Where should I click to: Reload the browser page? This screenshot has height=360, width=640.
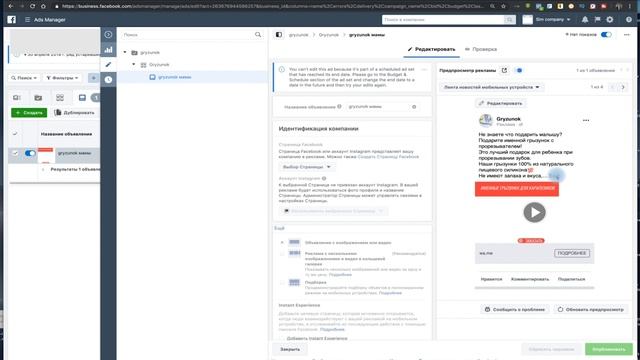click(32, 6)
